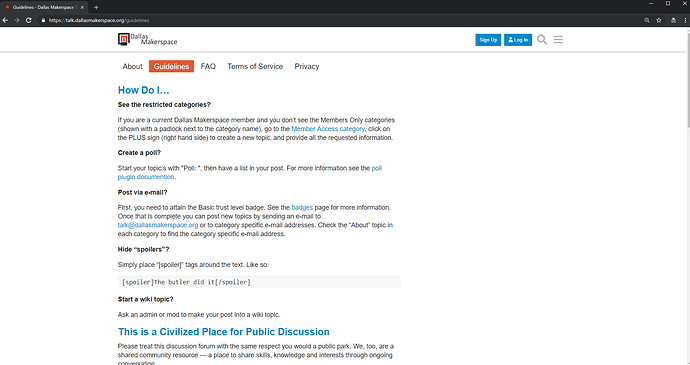Click the 'See the restricted categories?' text

[164, 105]
